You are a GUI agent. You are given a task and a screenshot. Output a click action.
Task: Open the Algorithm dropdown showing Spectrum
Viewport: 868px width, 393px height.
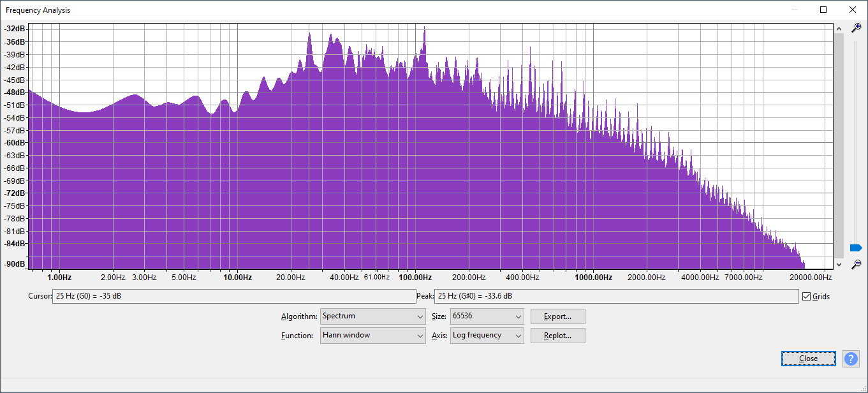pos(372,316)
